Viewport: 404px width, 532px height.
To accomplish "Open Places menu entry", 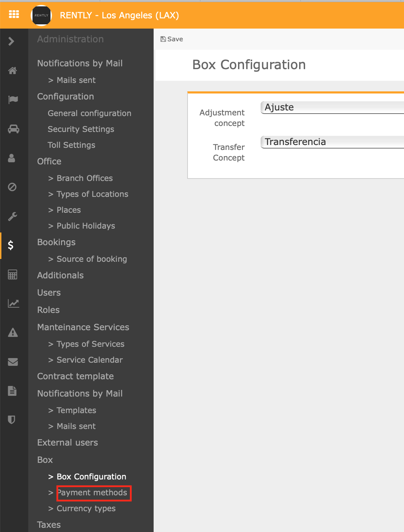I will click(x=69, y=210).
